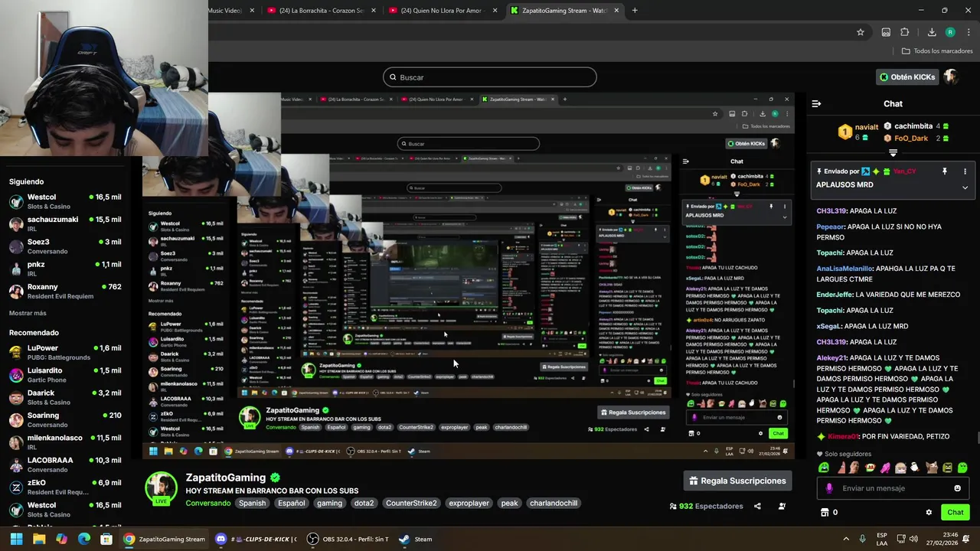Collapse the chat panel with the arrow icon
The height and width of the screenshot is (551, 980).
[816, 103]
